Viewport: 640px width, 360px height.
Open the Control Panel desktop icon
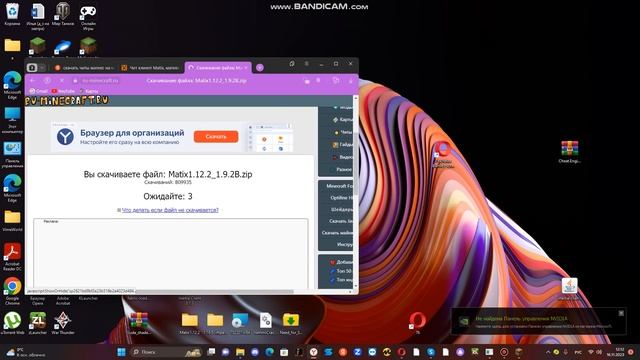(x=12, y=154)
